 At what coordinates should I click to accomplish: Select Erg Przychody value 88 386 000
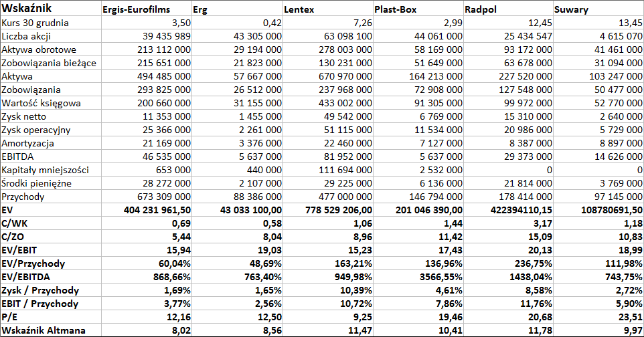[238, 197]
